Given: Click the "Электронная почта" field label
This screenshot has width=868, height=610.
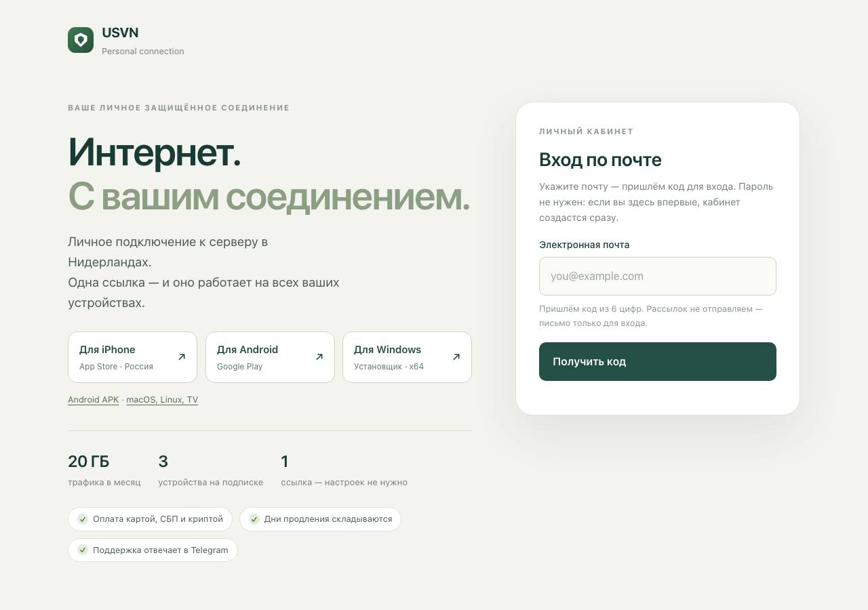Looking at the screenshot, I should [x=584, y=245].
